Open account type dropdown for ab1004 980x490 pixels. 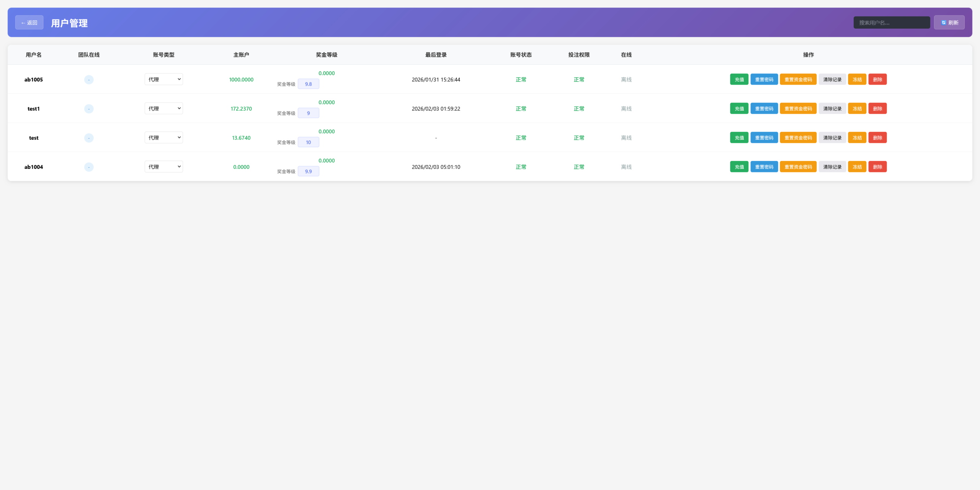tap(163, 167)
